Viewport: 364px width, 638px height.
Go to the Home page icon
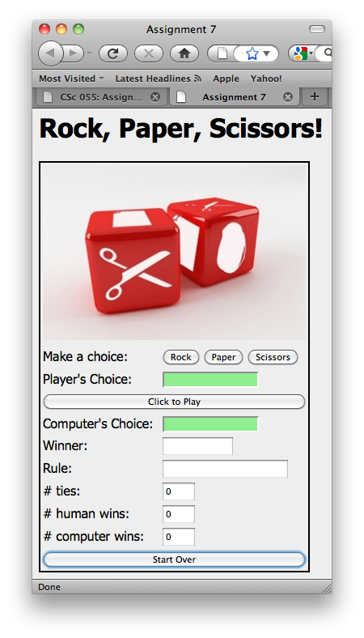click(x=184, y=53)
